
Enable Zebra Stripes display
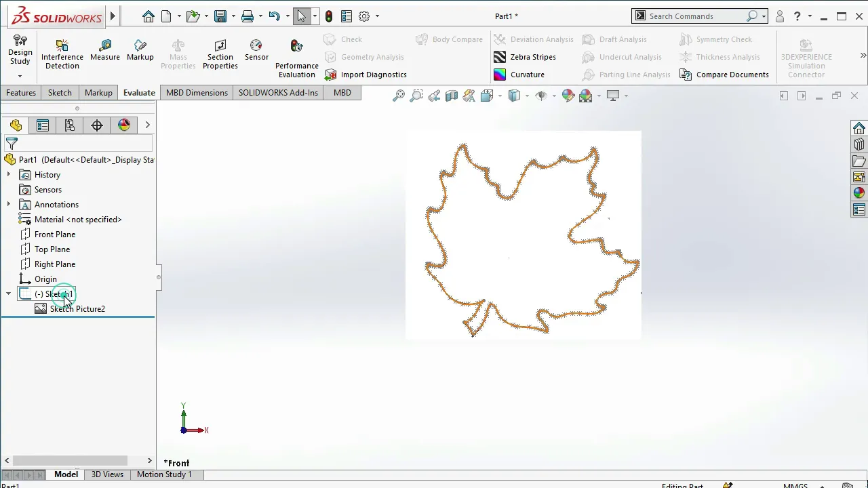[x=525, y=57]
